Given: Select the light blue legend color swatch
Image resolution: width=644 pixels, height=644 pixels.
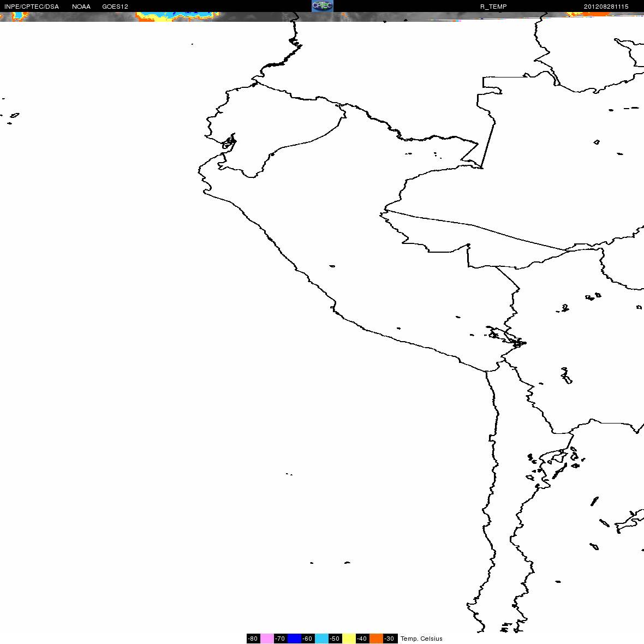Looking at the screenshot, I should pyautogui.click(x=321, y=638).
